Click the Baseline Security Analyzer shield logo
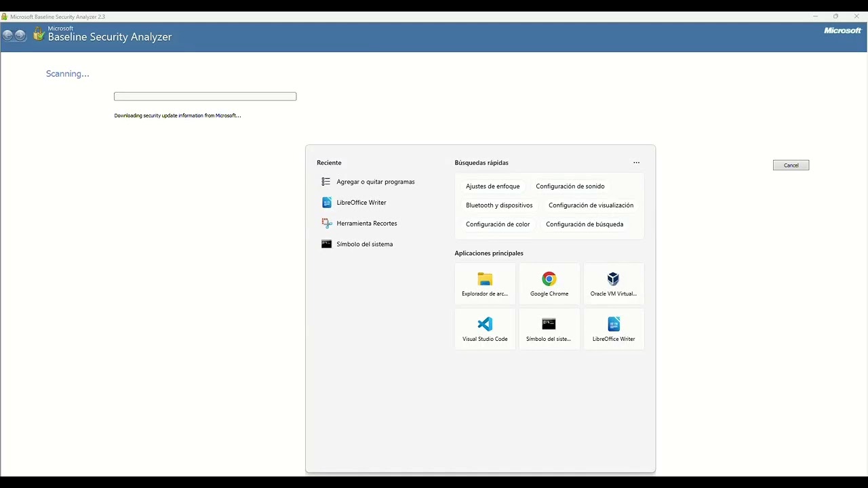 click(39, 34)
